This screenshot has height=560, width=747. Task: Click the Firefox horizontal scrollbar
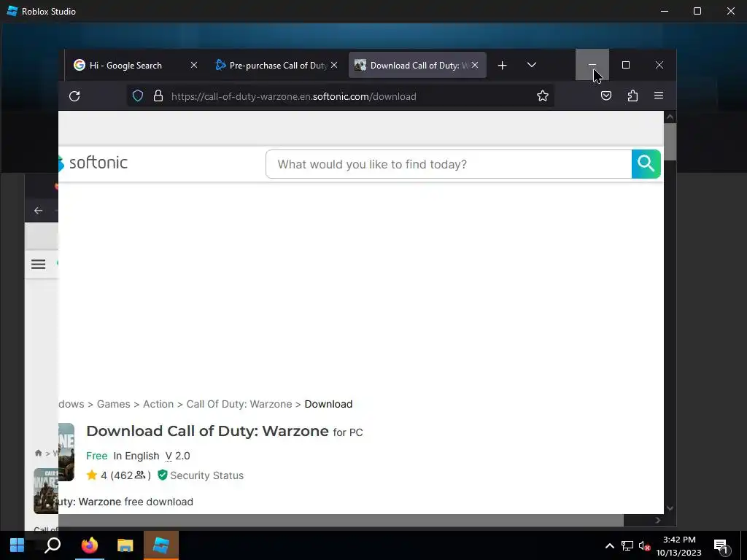[x=341, y=520]
